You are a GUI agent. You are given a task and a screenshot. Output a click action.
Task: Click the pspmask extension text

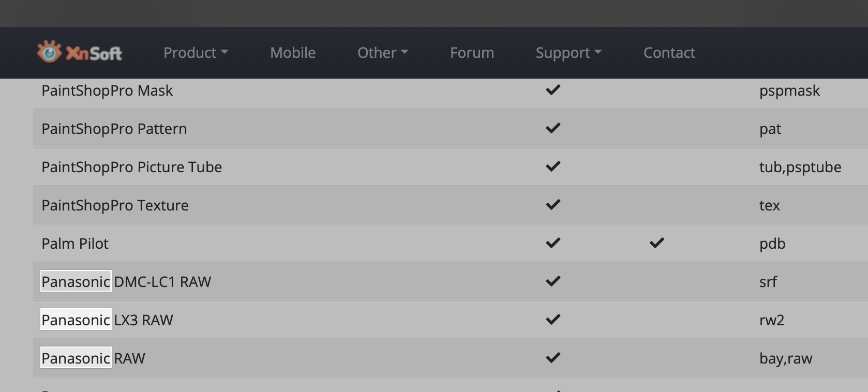click(x=789, y=91)
